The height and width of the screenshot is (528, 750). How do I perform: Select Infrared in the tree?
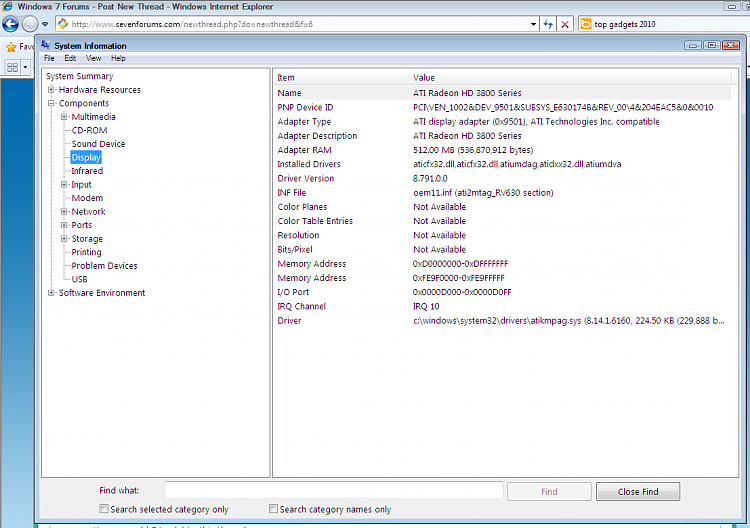tap(87, 171)
